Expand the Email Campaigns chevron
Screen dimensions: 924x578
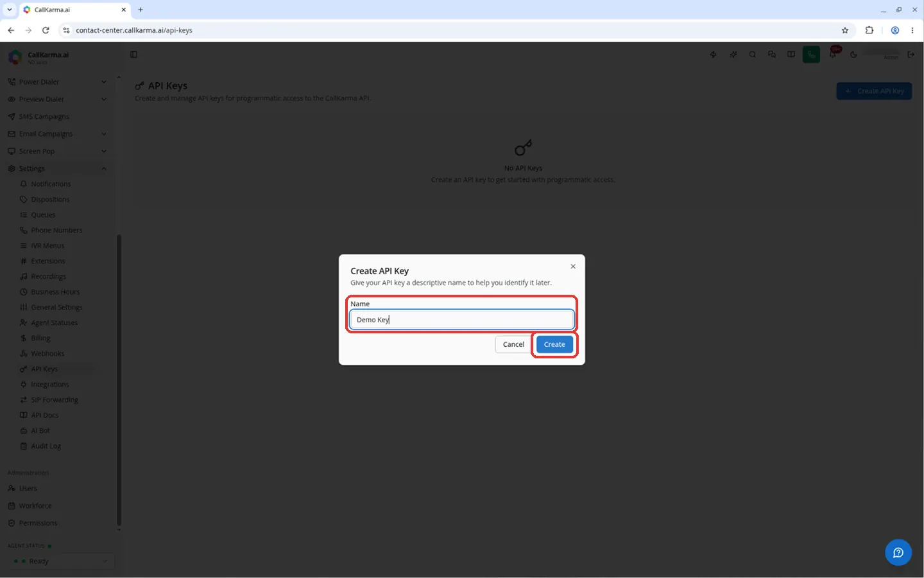pos(104,134)
